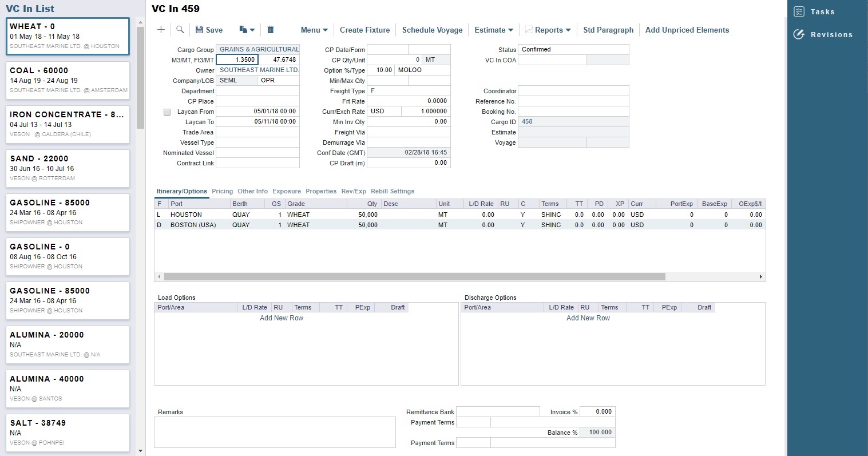Toggle the checkbox next to Laycan From
This screenshot has width=868, height=456.
tap(167, 112)
